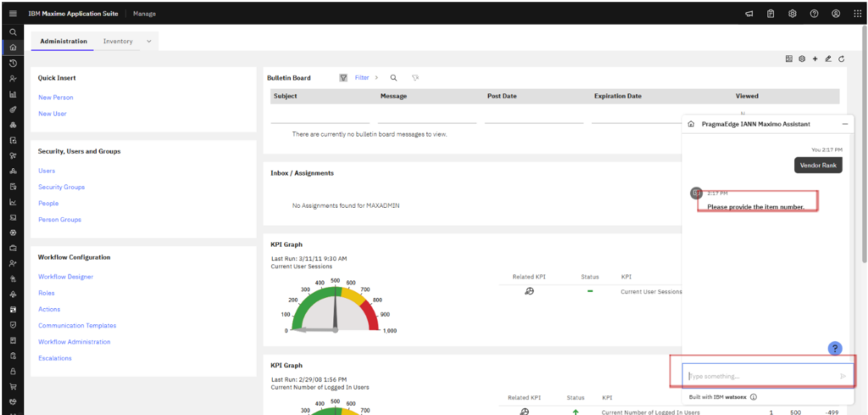Open the sidebar shopping cart icon
Viewport: 868px width, 415px height.
[14, 386]
